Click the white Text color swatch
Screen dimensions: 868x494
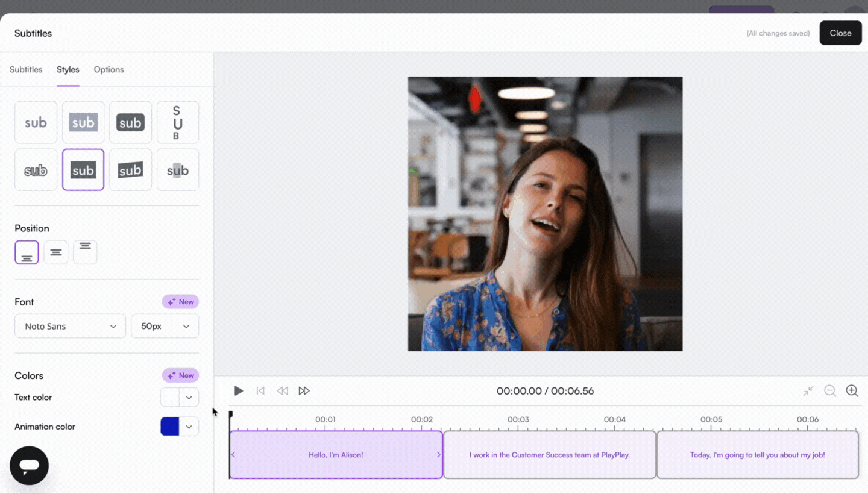(170, 397)
